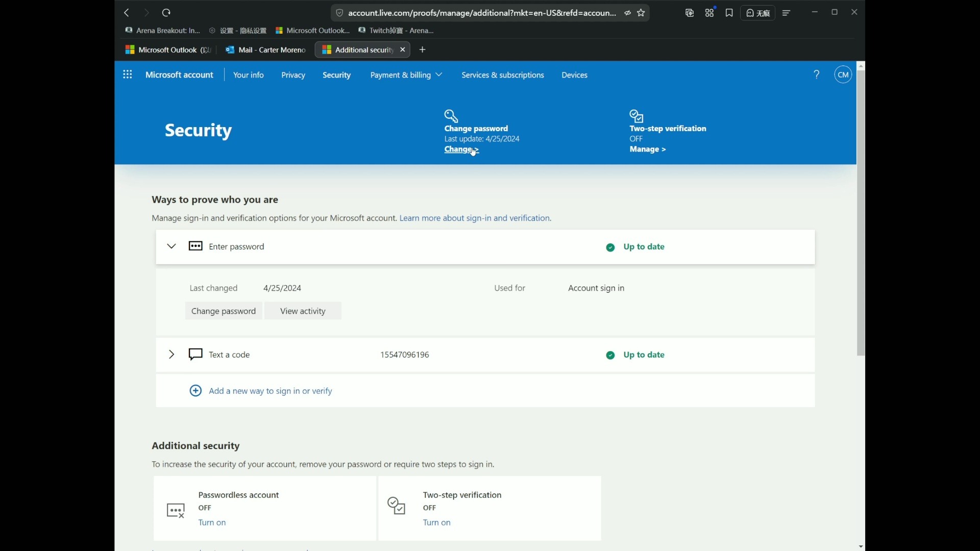
Task: Expand the Text a code row
Action: click(171, 355)
